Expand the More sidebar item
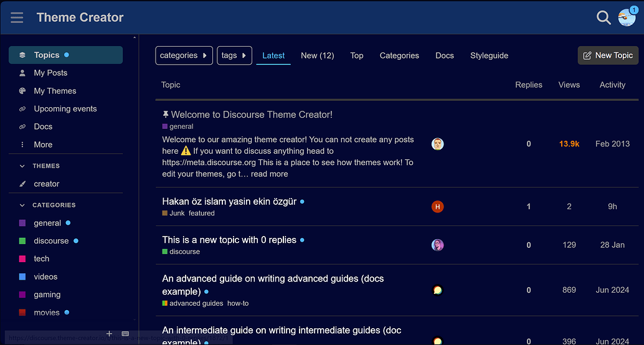 click(x=42, y=144)
